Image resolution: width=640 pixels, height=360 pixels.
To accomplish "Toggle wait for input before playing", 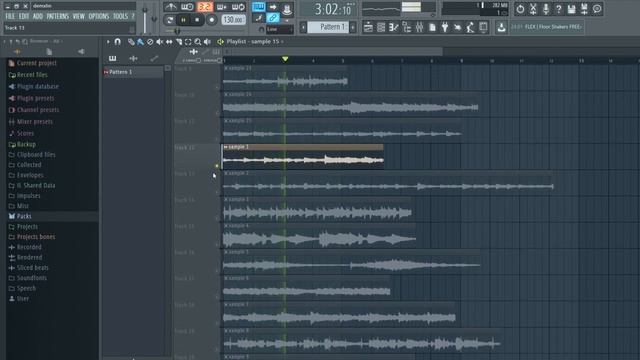I will coord(187,7).
